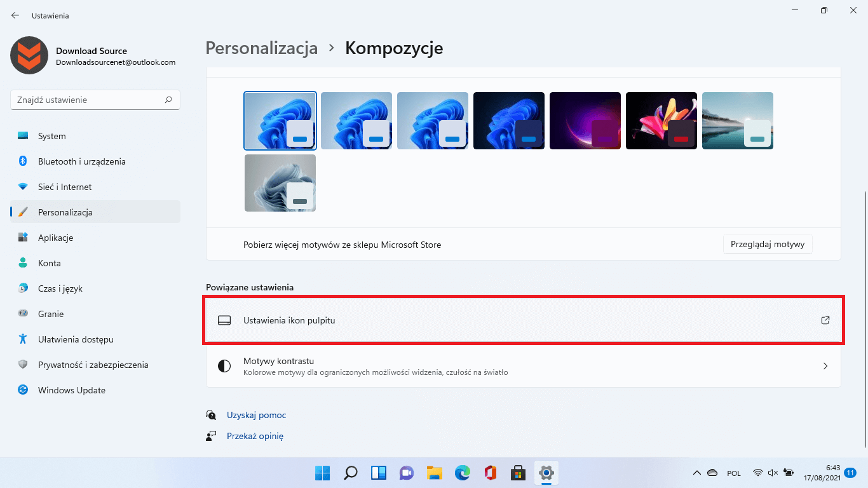Launch Microsoft Edge from taskbar
Screen dimensions: 868x488
click(x=462, y=473)
